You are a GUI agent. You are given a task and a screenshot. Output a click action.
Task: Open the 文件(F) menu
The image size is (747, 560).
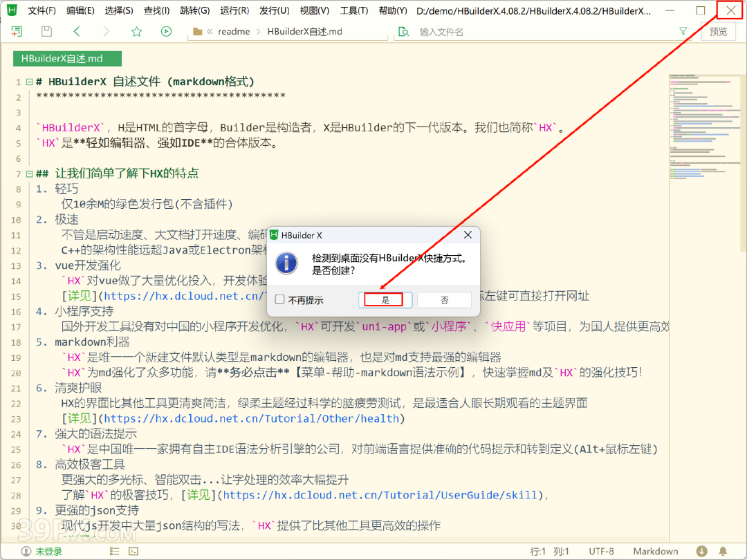click(x=42, y=10)
